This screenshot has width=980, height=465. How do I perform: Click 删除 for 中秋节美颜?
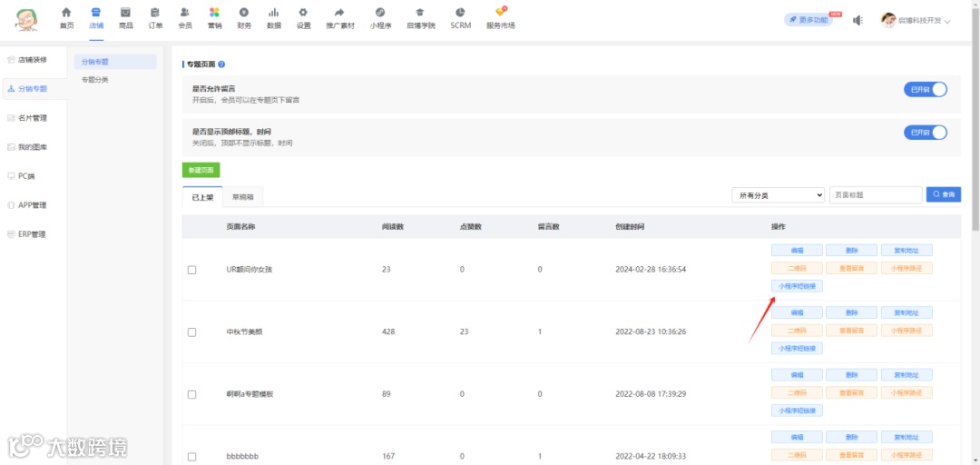851,312
